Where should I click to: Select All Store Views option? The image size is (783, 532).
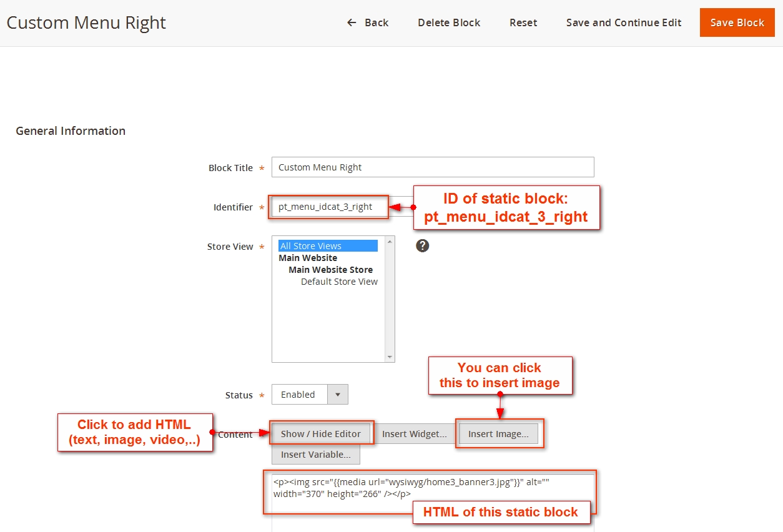tap(328, 246)
